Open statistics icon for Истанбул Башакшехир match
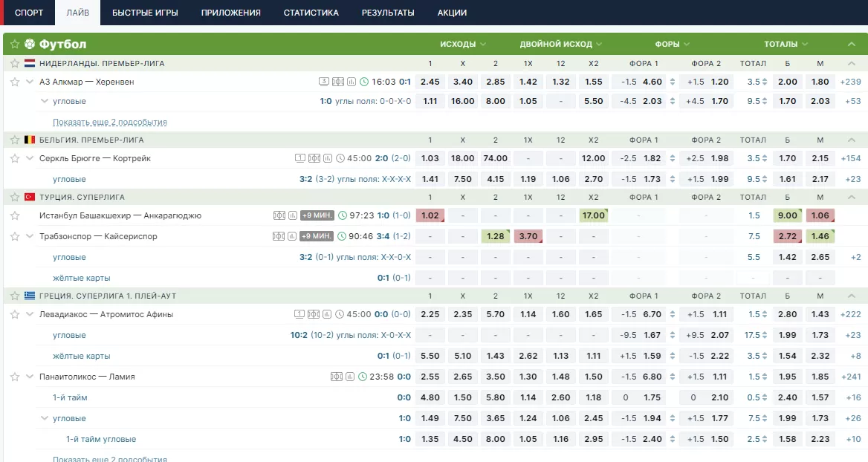Screen dimensions: 868x462 (292, 215)
